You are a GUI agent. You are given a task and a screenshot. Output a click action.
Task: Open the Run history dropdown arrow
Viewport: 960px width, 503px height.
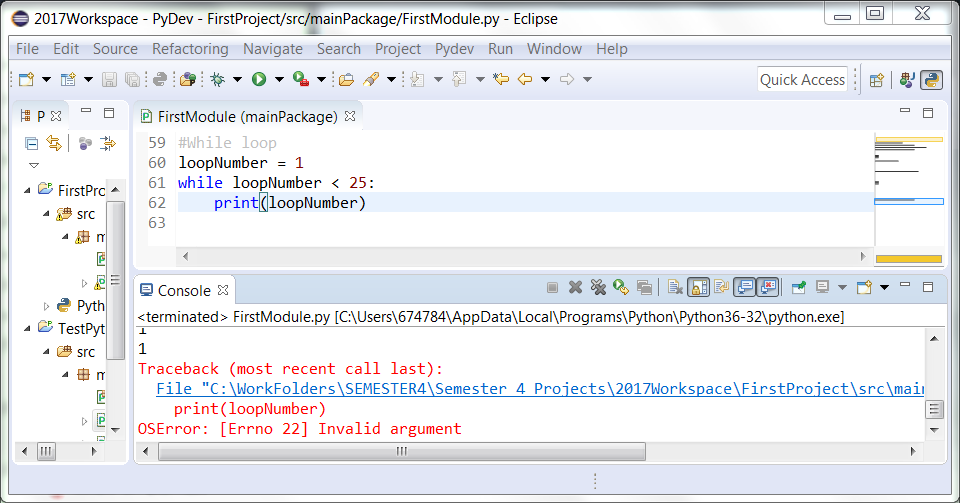tap(279, 80)
